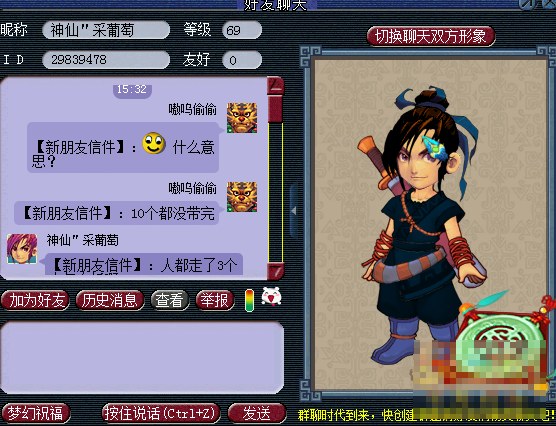The height and width of the screenshot is (426, 556).
Task: Collapse the portrait panel with left arrow
Action: (x=294, y=211)
